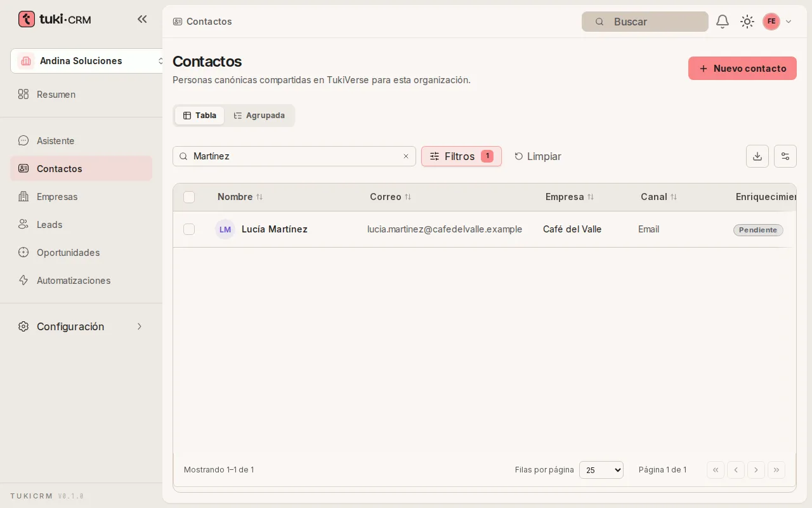Open the Andina Soluciones organization switcher
Viewport: 812px width, 508px height.
tap(88, 61)
